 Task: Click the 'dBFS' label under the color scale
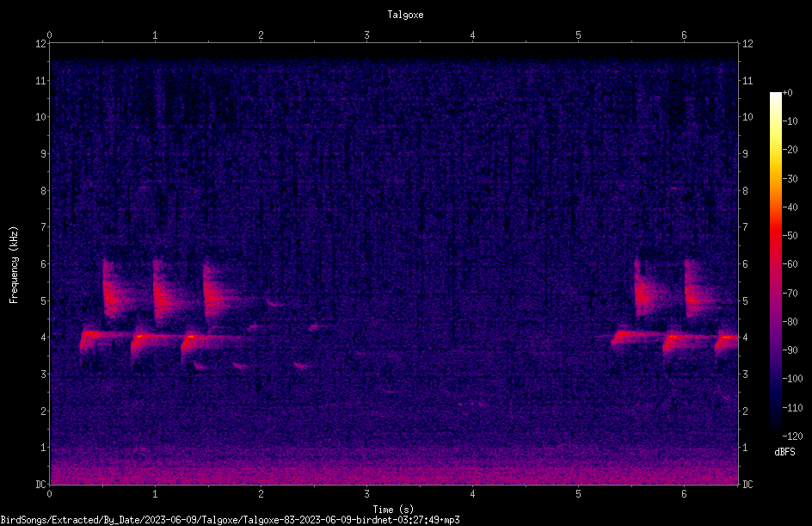click(784, 452)
